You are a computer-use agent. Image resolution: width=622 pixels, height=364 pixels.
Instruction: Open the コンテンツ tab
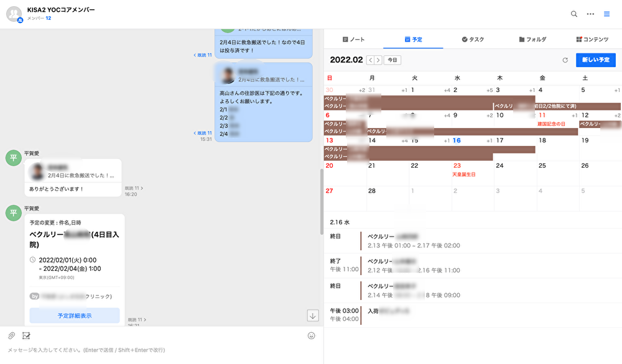point(592,39)
